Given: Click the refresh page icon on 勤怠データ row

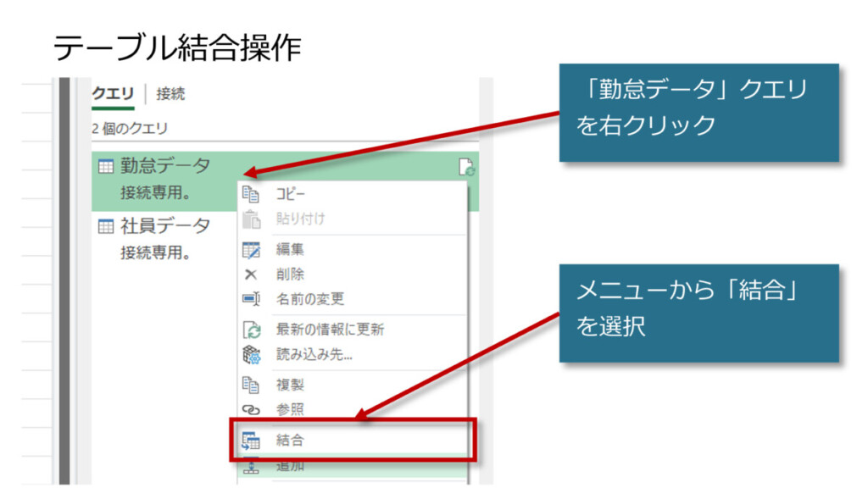Looking at the screenshot, I should click(465, 168).
